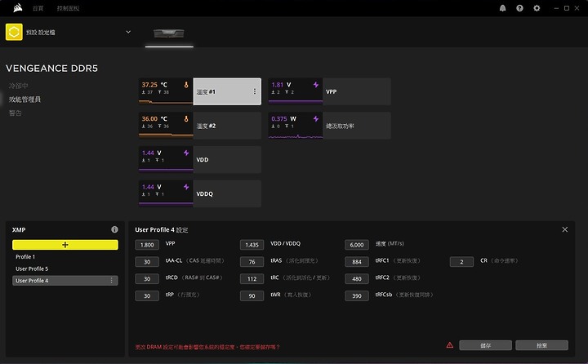588x364 pixels.
Task: Select the VDDQ sensor card
Action: (x=200, y=193)
